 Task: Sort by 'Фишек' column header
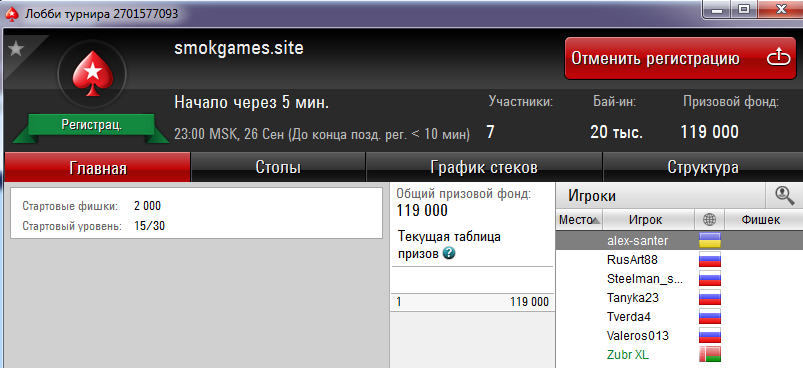[764, 220]
